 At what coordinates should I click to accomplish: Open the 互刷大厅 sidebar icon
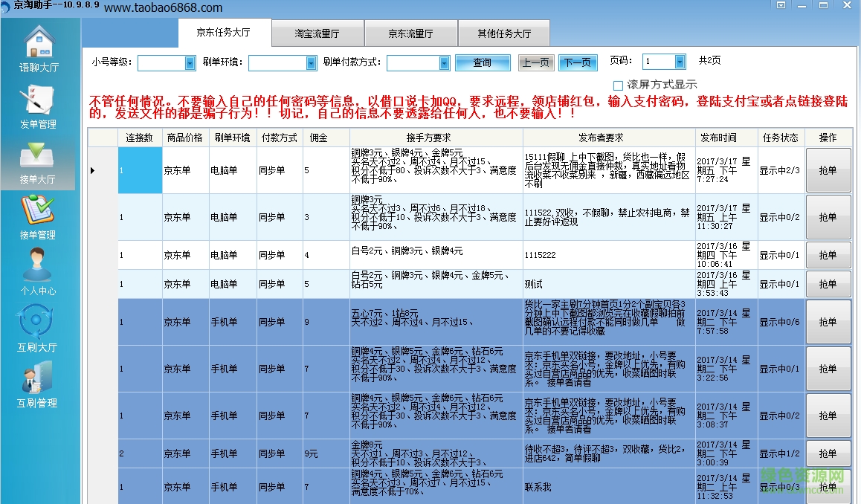tap(38, 329)
